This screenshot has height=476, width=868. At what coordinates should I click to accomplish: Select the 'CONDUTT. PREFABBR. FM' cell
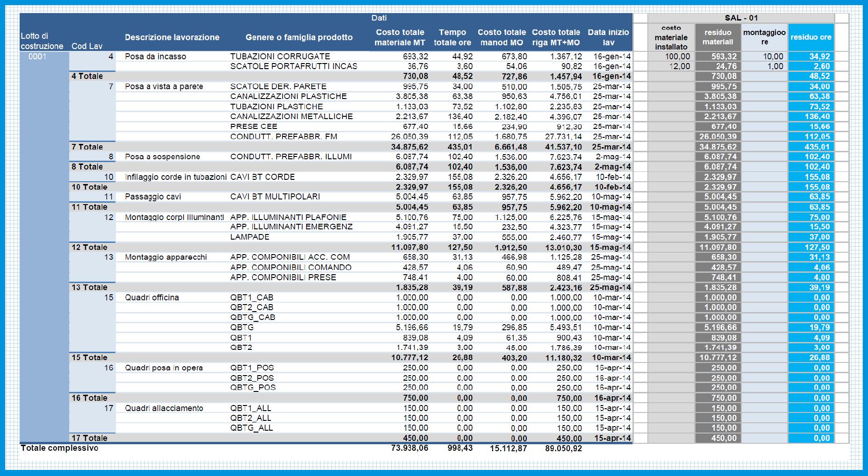click(284, 136)
